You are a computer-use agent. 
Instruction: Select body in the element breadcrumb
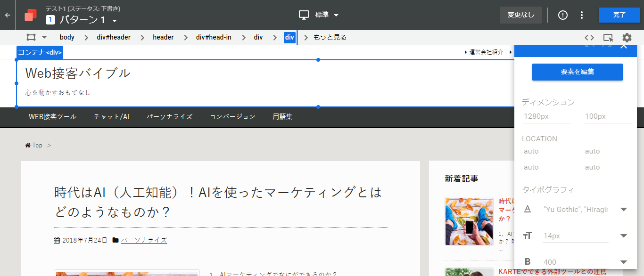coord(67,37)
